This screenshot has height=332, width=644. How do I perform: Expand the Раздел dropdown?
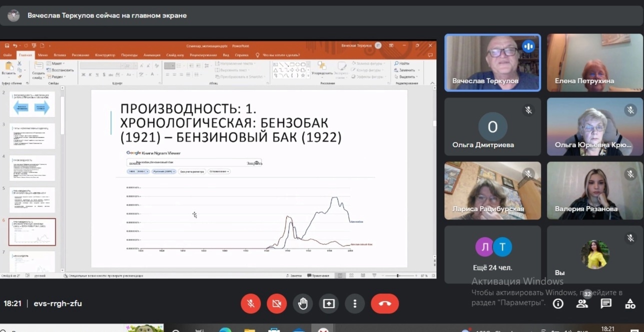click(x=57, y=76)
